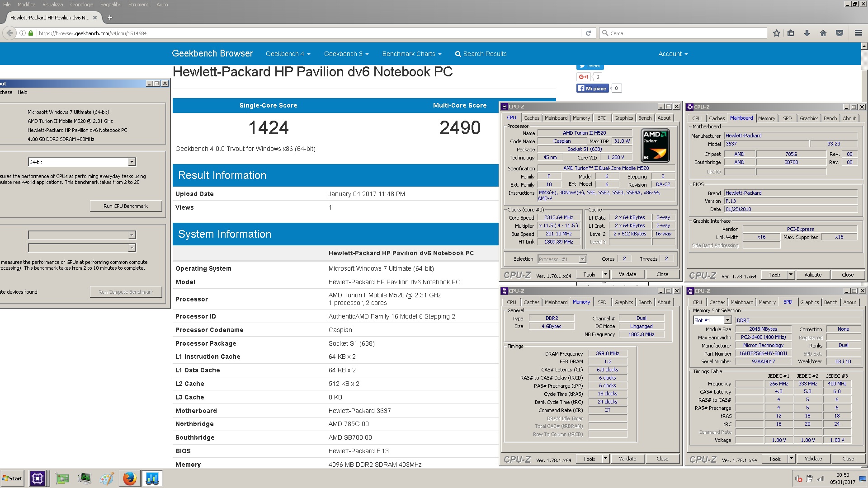This screenshot has height=488, width=868.
Task: Open the Strumenti menu
Action: click(139, 5)
